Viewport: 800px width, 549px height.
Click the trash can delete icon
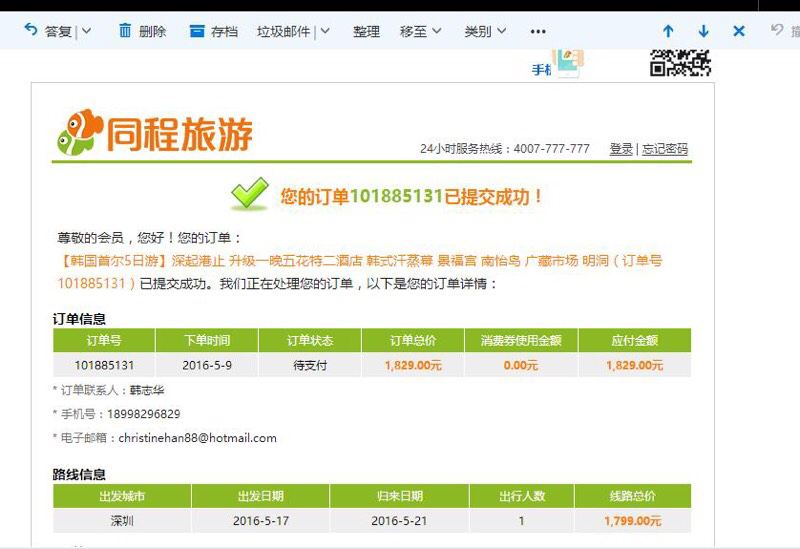click(x=125, y=31)
